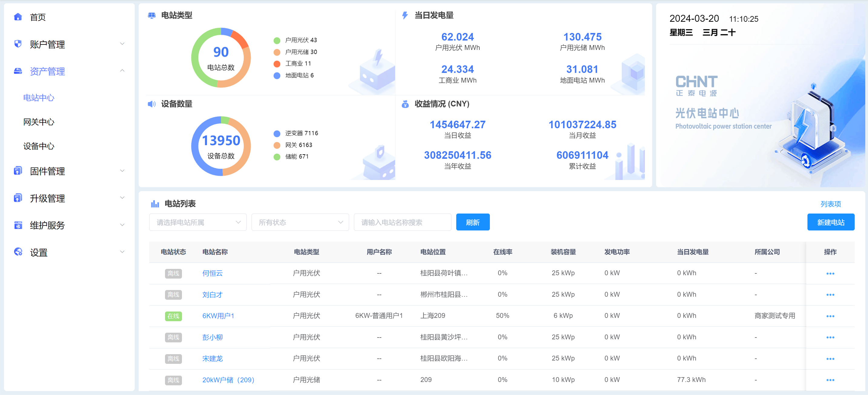Click the home icon beside 首页
Image resolution: width=868 pixels, height=395 pixels.
point(18,17)
